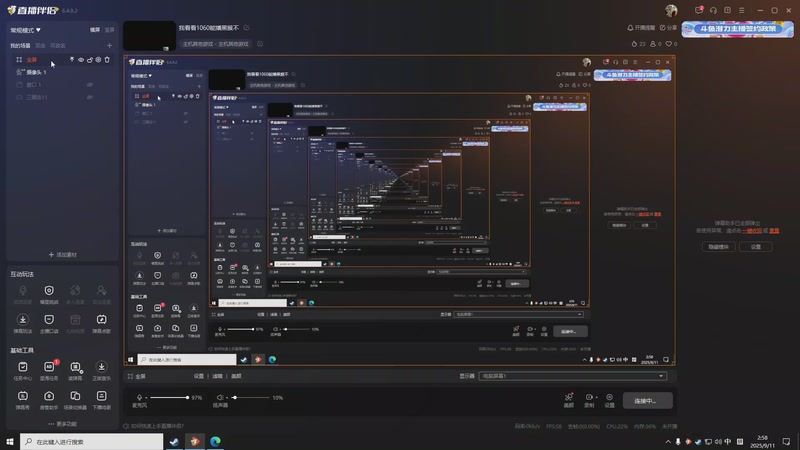
Task: Start 录制 recording icon
Action: [x=589, y=399]
